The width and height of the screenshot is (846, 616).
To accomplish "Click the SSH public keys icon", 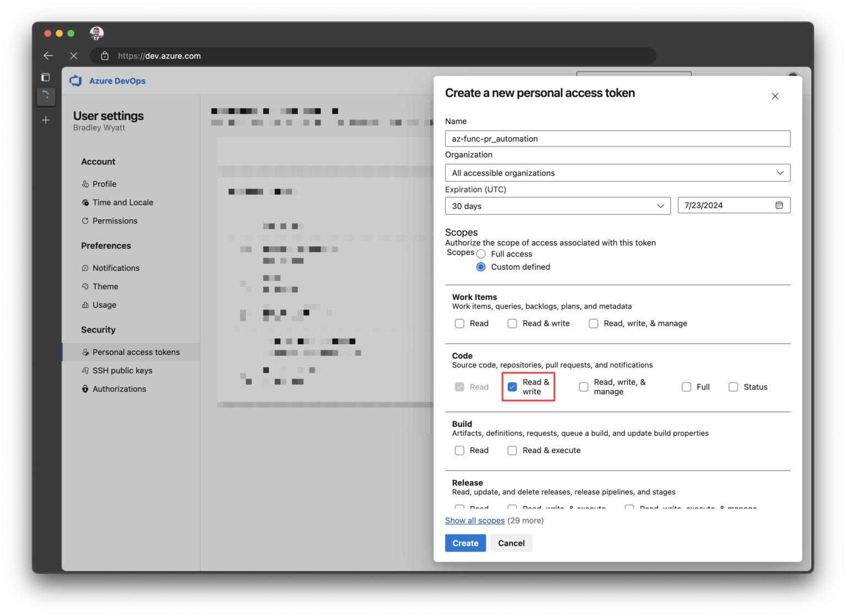I will pos(85,370).
